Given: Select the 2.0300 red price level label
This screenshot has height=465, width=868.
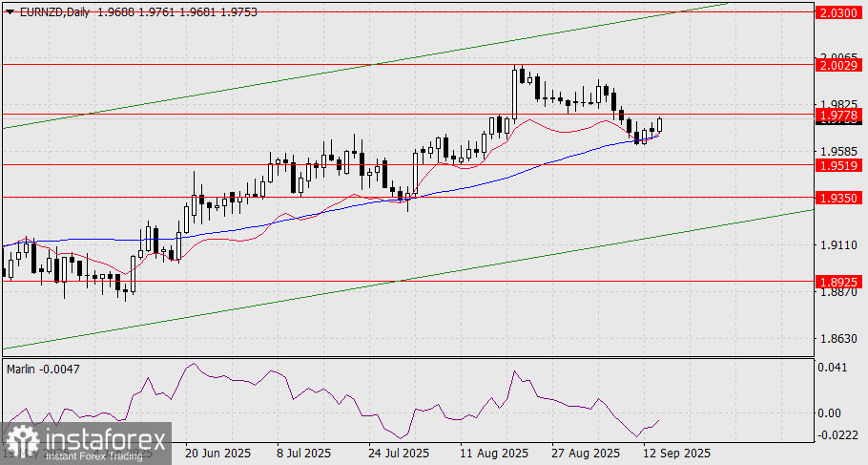Looking at the screenshot, I should 838,12.
